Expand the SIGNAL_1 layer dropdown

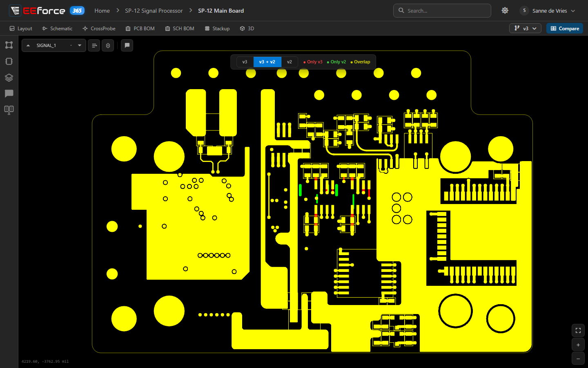coord(80,45)
